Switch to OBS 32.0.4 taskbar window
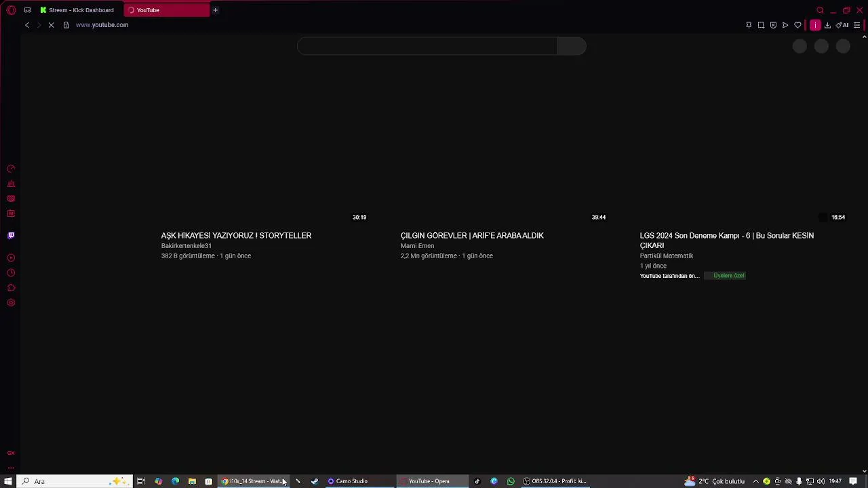The width and height of the screenshot is (868, 488). (x=555, y=481)
